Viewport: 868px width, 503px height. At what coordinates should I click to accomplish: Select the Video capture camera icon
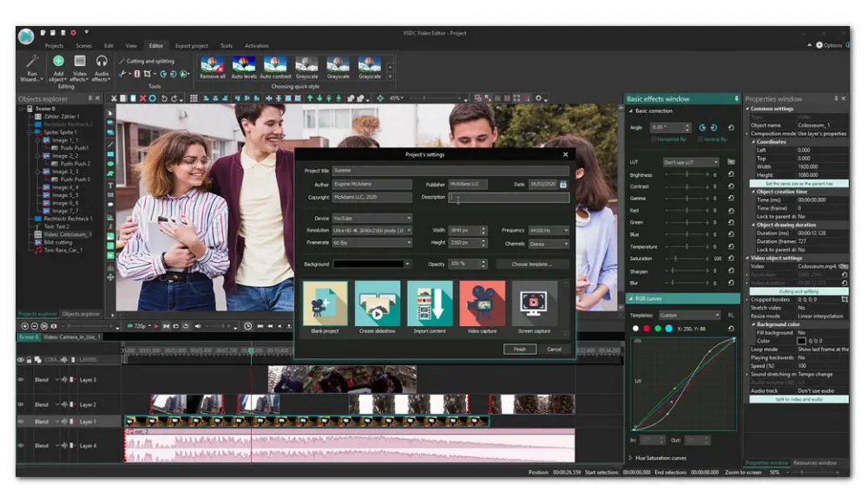pyautogui.click(x=482, y=304)
